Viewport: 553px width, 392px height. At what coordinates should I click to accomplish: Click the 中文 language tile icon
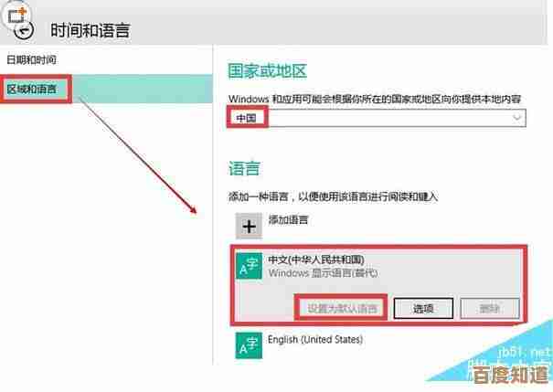click(x=249, y=266)
